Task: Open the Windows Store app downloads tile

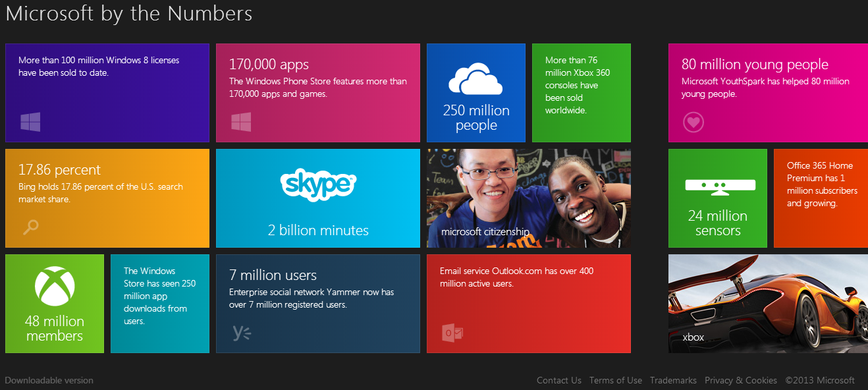Action: (x=160, y=304)
